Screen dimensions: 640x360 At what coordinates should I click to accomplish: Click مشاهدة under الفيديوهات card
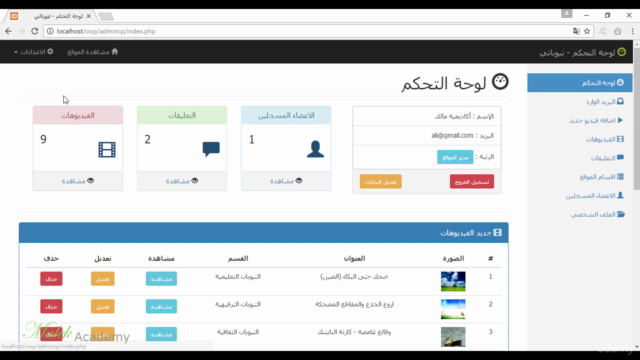click(78, 181)
